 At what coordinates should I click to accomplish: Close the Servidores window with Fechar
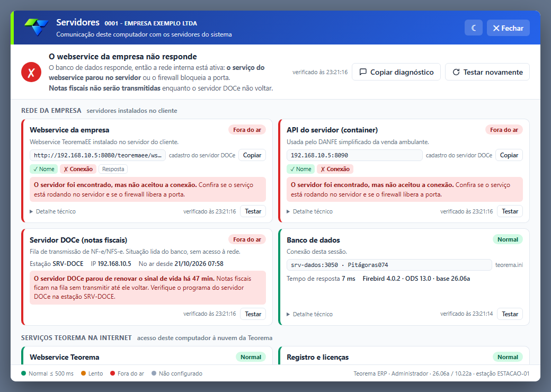pos(508,28)
